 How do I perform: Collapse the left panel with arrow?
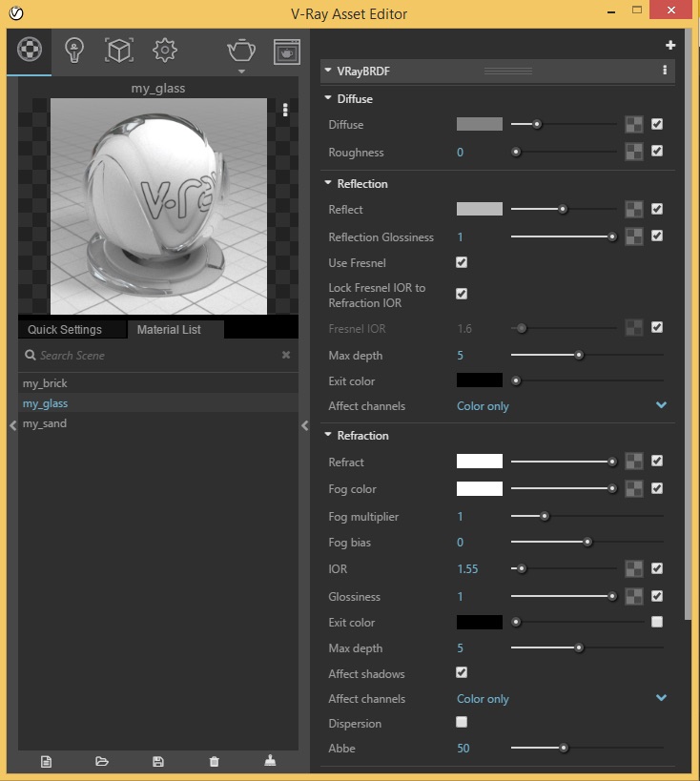click(x=13, y=425)
